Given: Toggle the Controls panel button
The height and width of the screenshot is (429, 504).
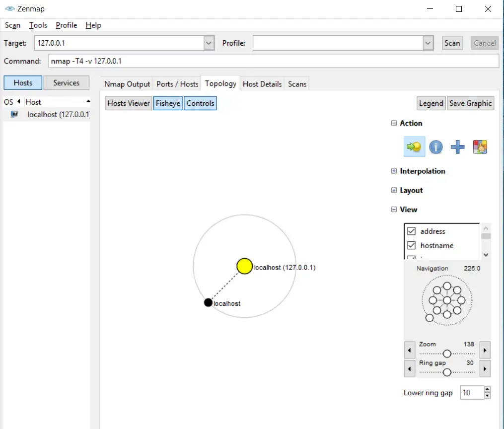Looking at the screenshot, I should (200, 103).
